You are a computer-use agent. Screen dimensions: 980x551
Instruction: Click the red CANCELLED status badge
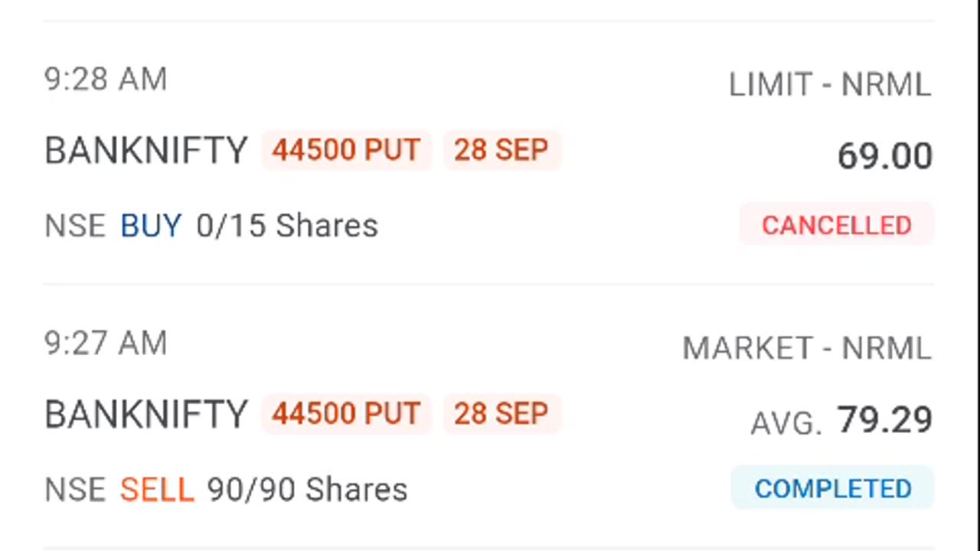tap(836, 225)
